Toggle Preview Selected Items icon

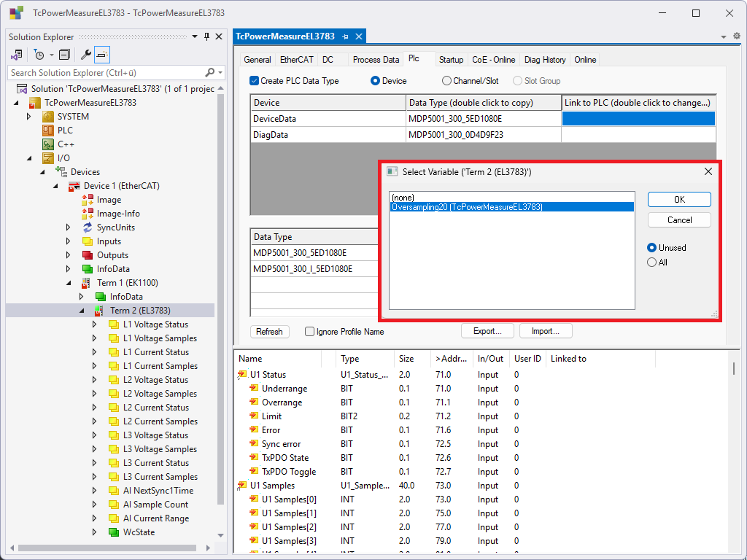click(x=102, y=55)
